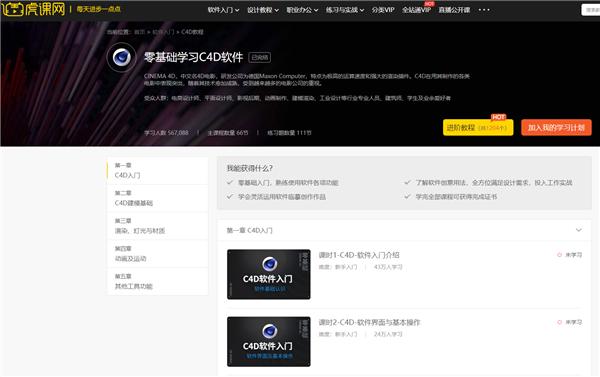
Task: Click the 已完结 badge next to the title
Action: (x=260, y=57)
